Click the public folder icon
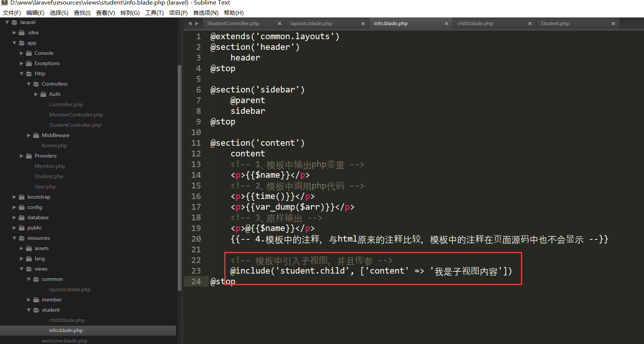 (22, 228)
